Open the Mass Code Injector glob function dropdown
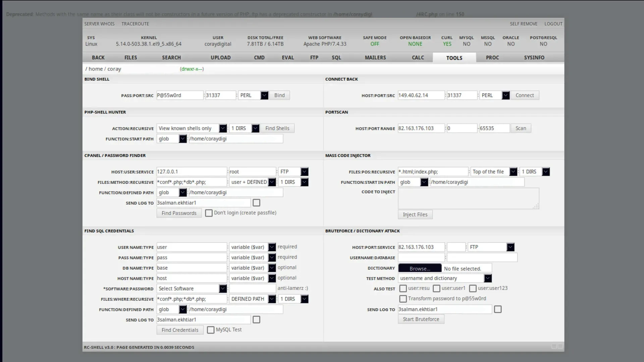The image size is (644, 362). (x=413, y=182)
